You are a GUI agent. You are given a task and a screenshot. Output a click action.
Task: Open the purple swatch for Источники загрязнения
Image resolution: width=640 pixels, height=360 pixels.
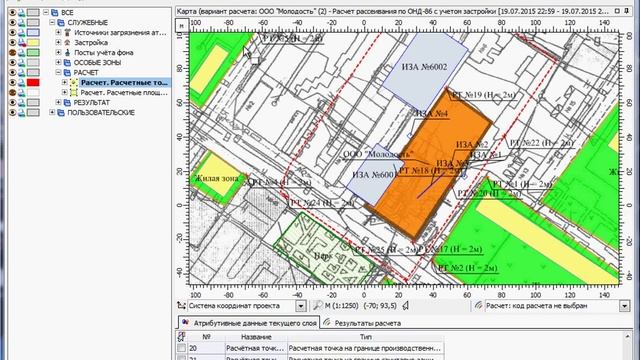(33, 33)
